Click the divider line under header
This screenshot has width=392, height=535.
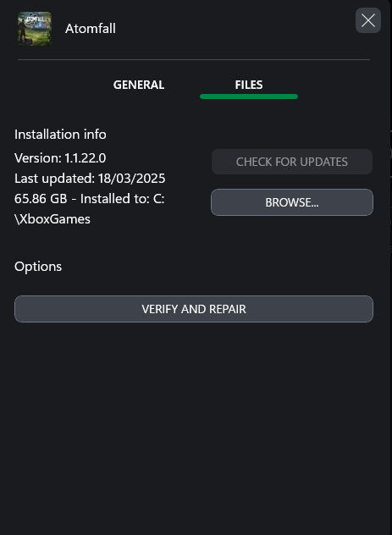pos(194,60)
